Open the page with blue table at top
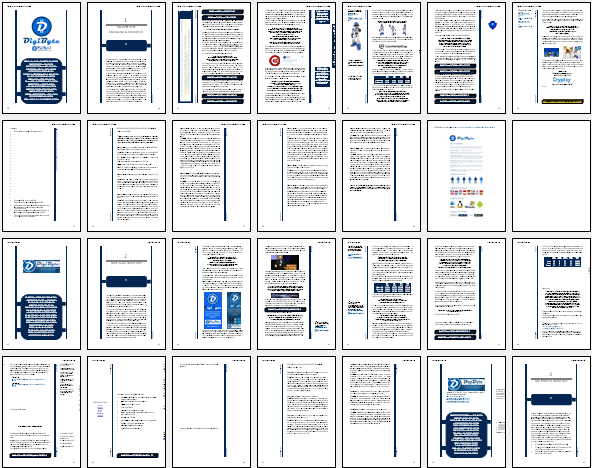Image resolution: width=592 pixels, height=468 pixels. (x=551, y=294)
